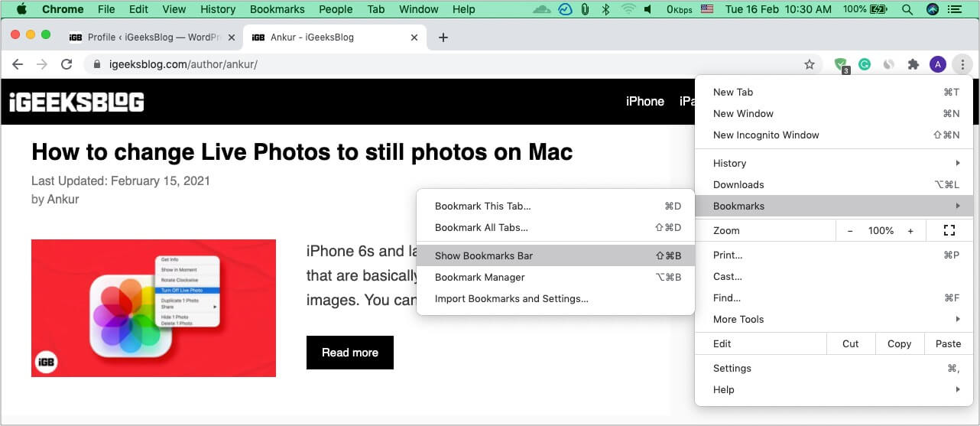The height and width of the screenshot is (426, 980).
Task: Open the Apple menu
Action: point(21,9)
